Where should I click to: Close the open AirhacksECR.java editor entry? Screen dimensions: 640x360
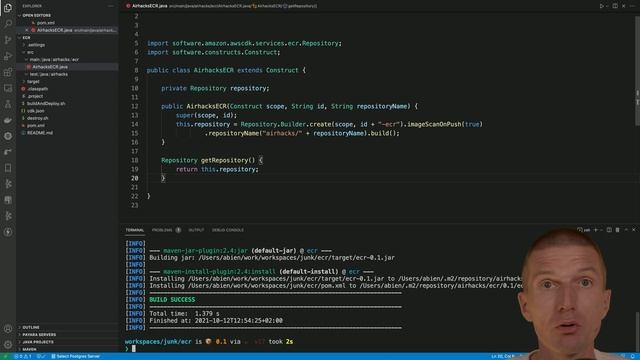tap(27, 30)
